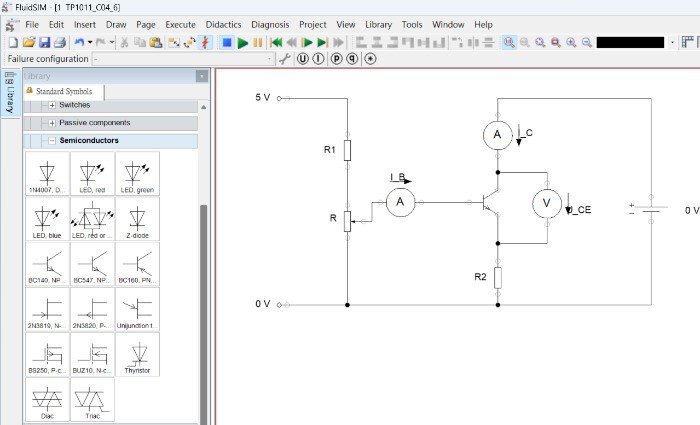Toggle the circled U voltage display button
This screenshot has width=700, height=425.
coord(303,59)
